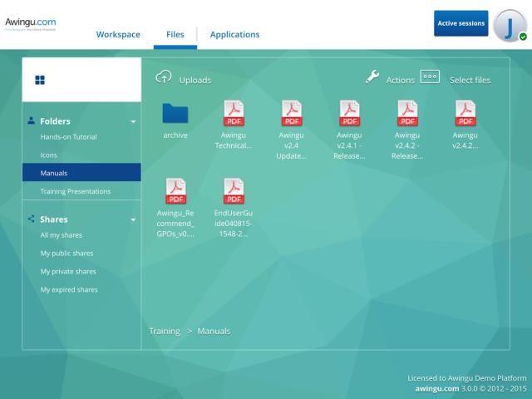This screenshot has width=532, height=399.
Task: Switch to the Workspace tab
Action: click(x=118, y=34)
